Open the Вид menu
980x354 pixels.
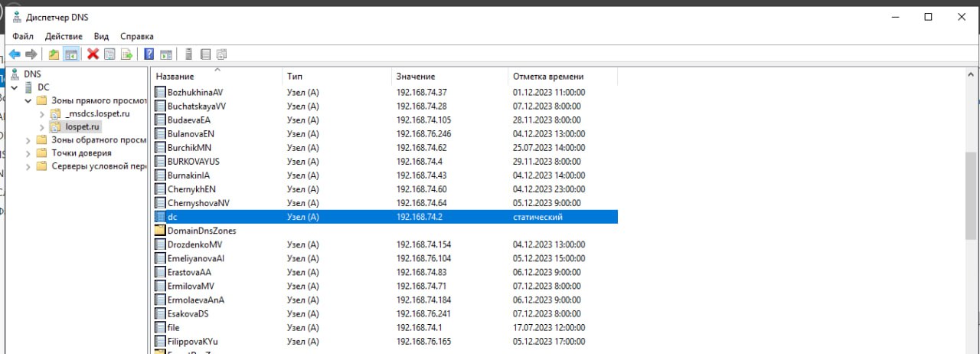tap(101, 36)
